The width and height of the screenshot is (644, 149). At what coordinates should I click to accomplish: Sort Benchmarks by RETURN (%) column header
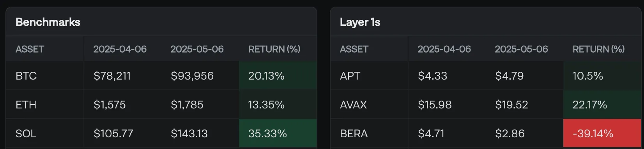(274, 49)
